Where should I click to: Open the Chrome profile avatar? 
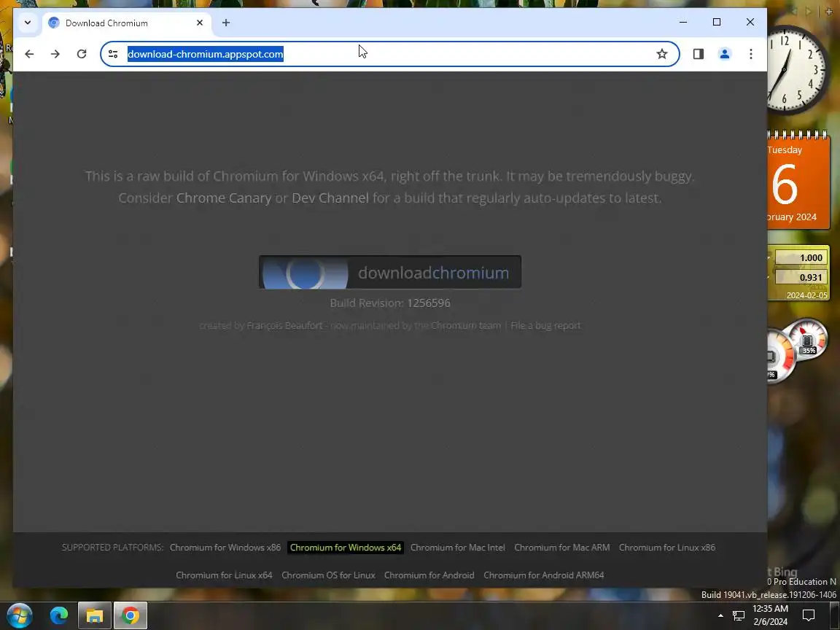[x=724, y=54]
